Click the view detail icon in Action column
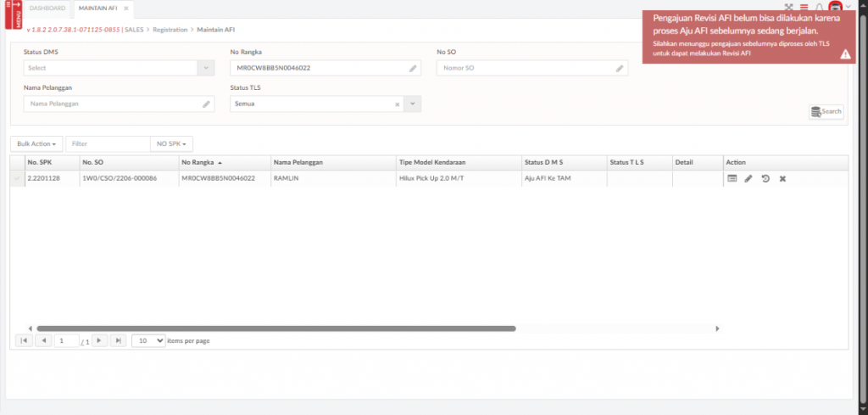 pyautogui.click(x=732, y=178)
